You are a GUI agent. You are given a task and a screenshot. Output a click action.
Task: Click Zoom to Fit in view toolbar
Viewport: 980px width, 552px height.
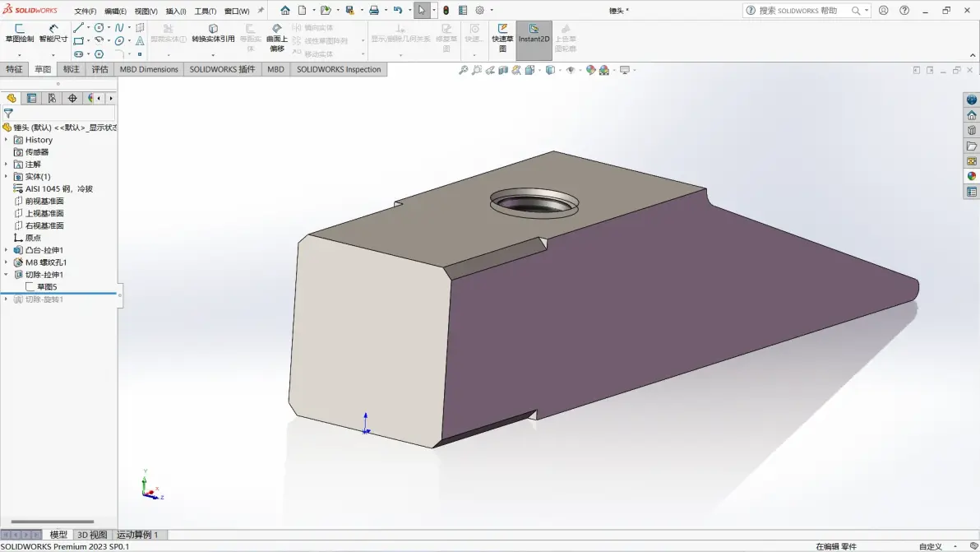[x=463, y=70]
